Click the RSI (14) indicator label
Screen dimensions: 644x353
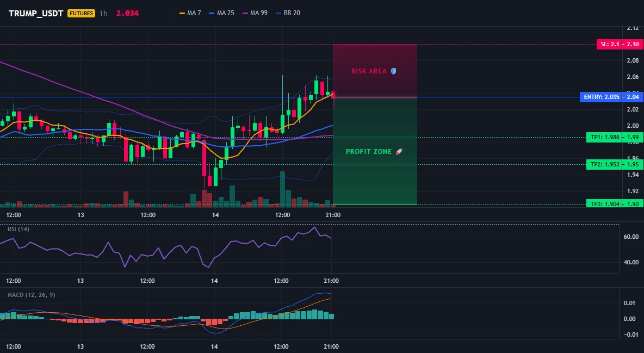click(x=18, y=229)
